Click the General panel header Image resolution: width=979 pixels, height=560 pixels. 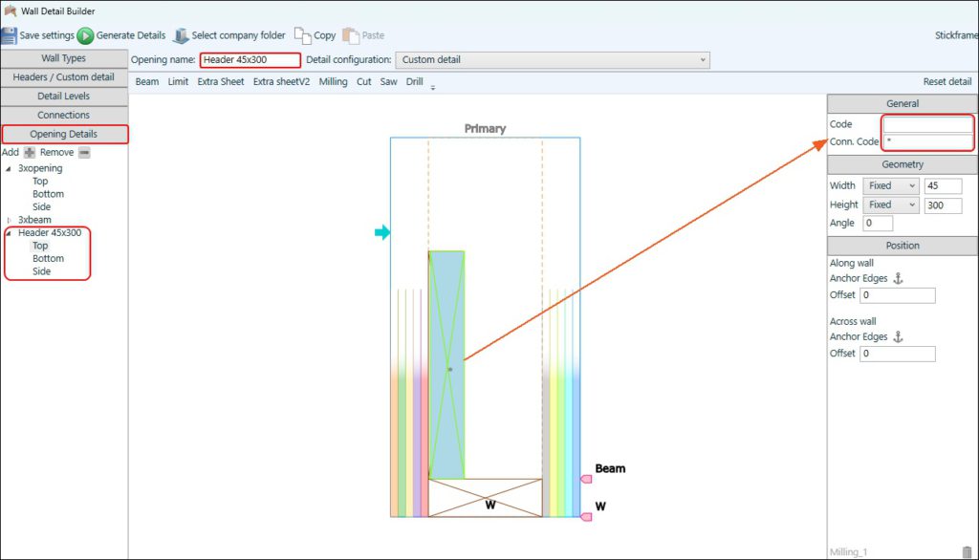(903, 103)
